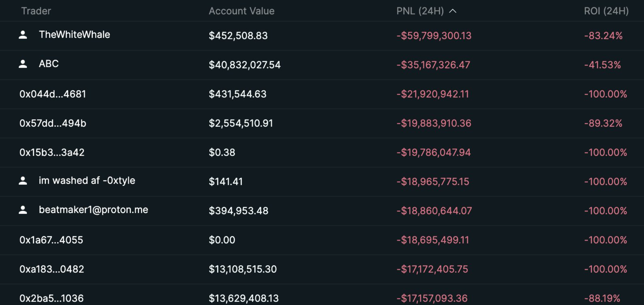The image size is (644, 305).
Task: Open trader address 0x1a67...4055
Action: pos(51,240)
